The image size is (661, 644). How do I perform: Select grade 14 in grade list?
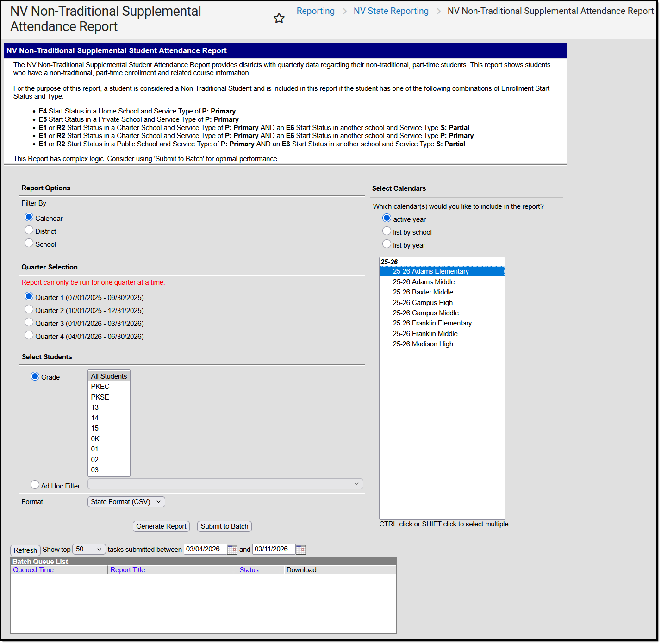[109, 418]
